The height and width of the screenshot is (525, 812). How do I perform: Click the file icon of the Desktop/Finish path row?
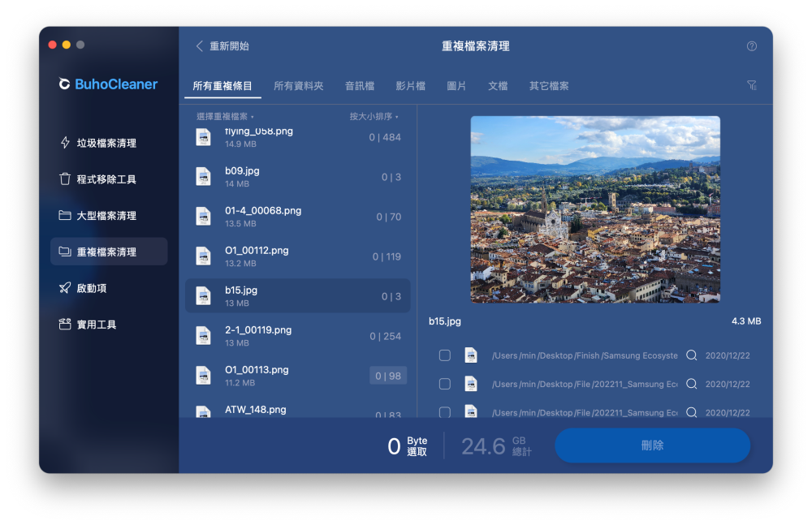pos(471,355)
